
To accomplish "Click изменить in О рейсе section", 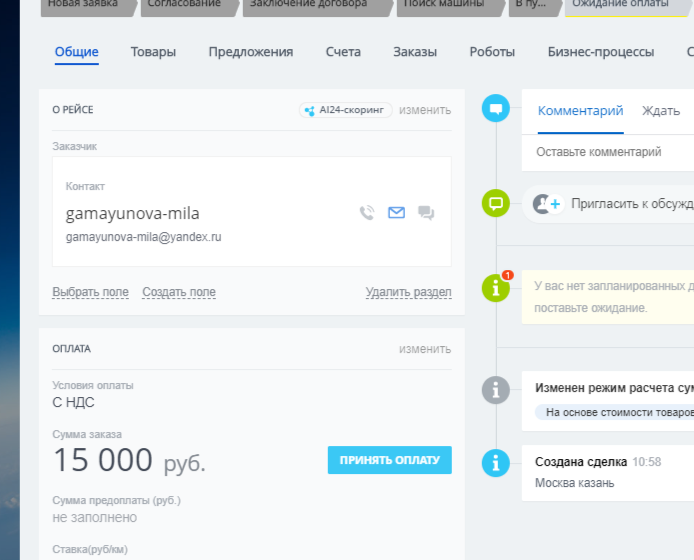I will (x=425, y=110).
